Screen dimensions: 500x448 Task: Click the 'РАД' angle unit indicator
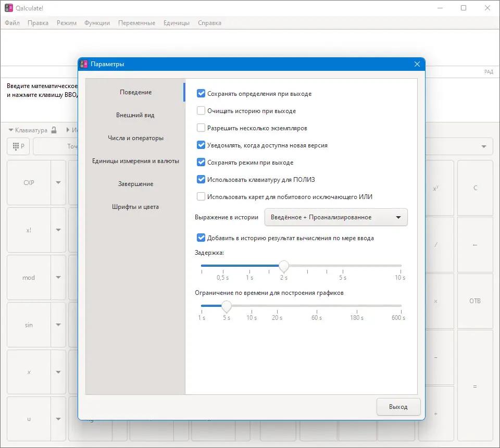click(489, 72)
